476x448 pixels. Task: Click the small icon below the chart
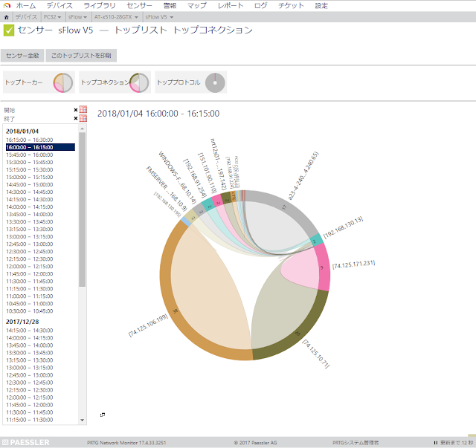click(x=103, y=415)
